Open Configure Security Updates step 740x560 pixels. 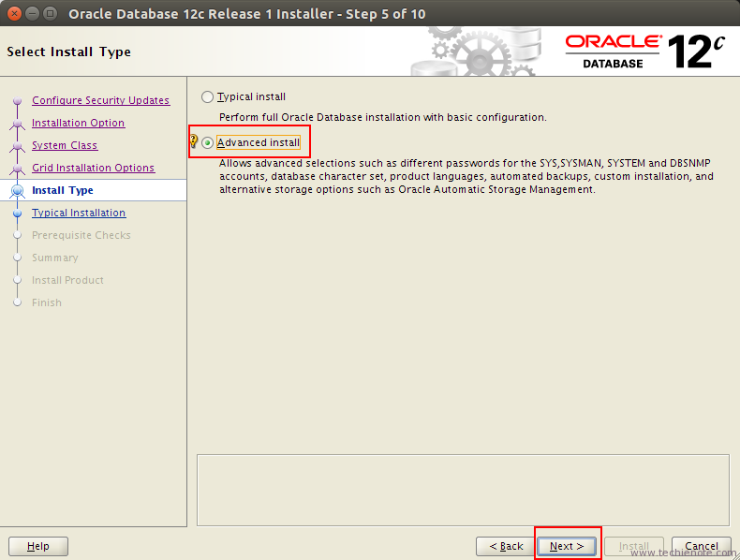(100, 100)
